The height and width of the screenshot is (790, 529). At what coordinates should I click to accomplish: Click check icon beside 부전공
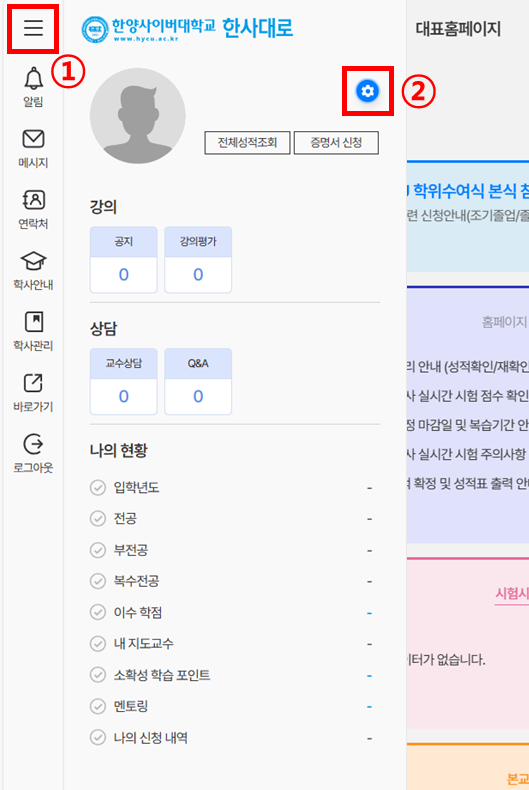click(x=98, y=550)
